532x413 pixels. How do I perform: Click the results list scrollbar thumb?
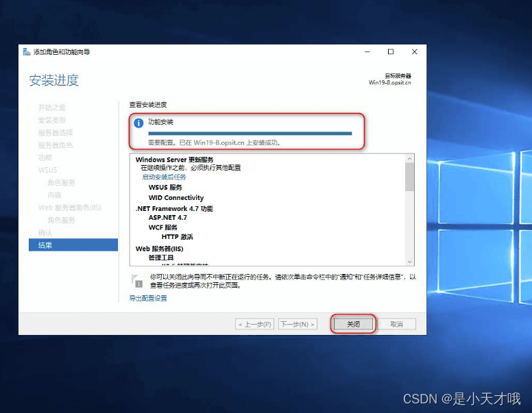tap(409, 177)
